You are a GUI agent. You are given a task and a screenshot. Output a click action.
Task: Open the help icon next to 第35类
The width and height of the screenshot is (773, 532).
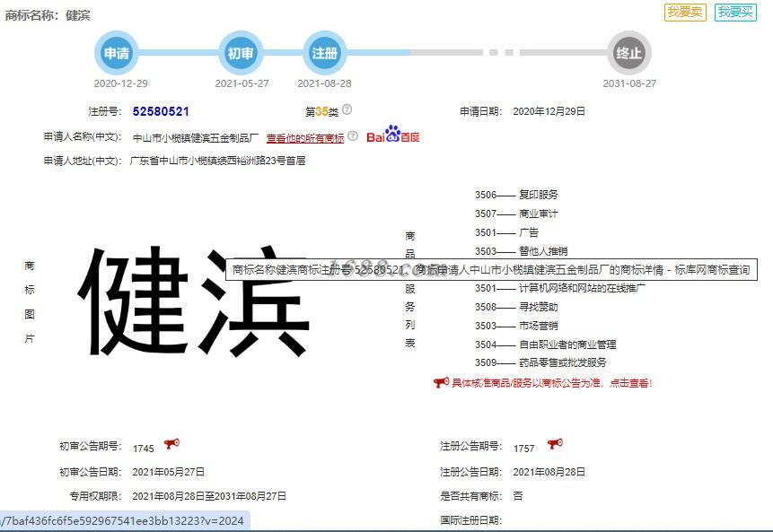pyautogui.click(x=347, y=109)
